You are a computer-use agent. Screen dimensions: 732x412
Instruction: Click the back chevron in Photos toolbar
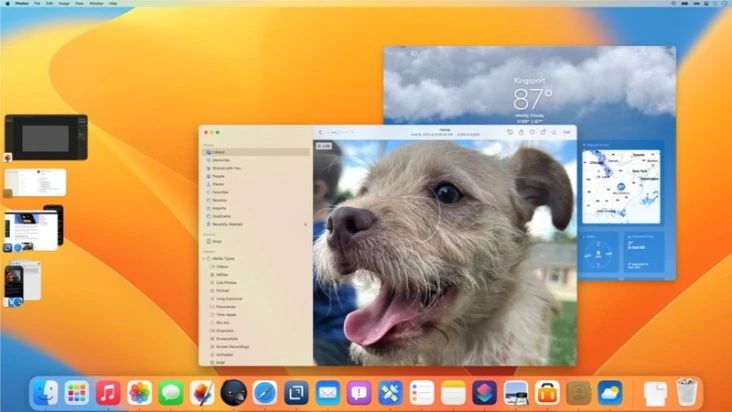coord(321,132)
